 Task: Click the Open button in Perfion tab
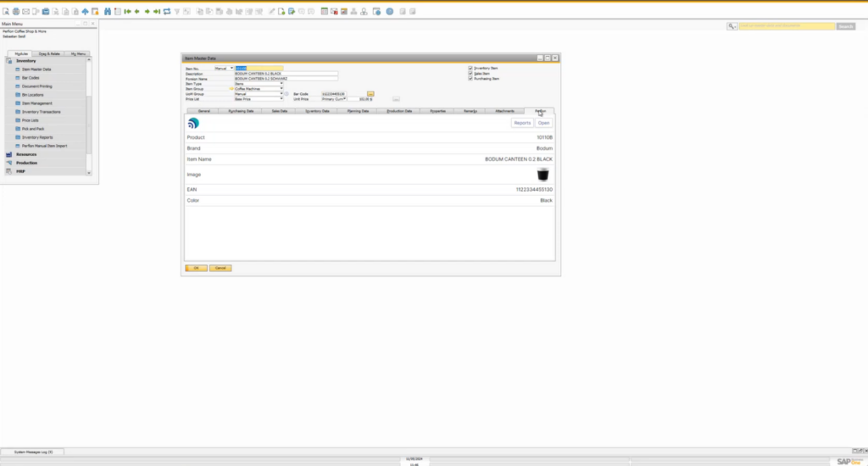pyautogui.click(x=543, y=123)
